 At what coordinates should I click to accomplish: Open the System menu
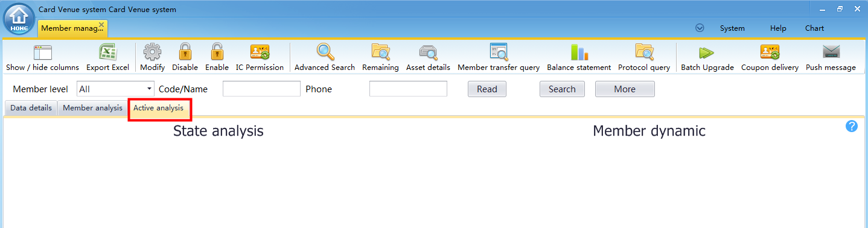(x=732, y=28)
